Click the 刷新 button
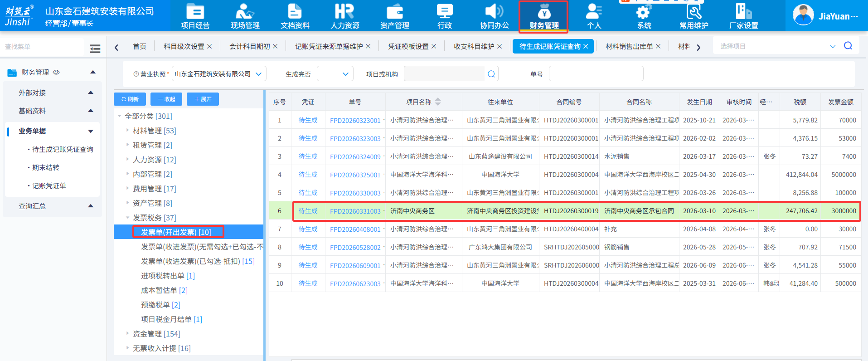Viewport: 868px width, 361px height. [x=130, y=99]
